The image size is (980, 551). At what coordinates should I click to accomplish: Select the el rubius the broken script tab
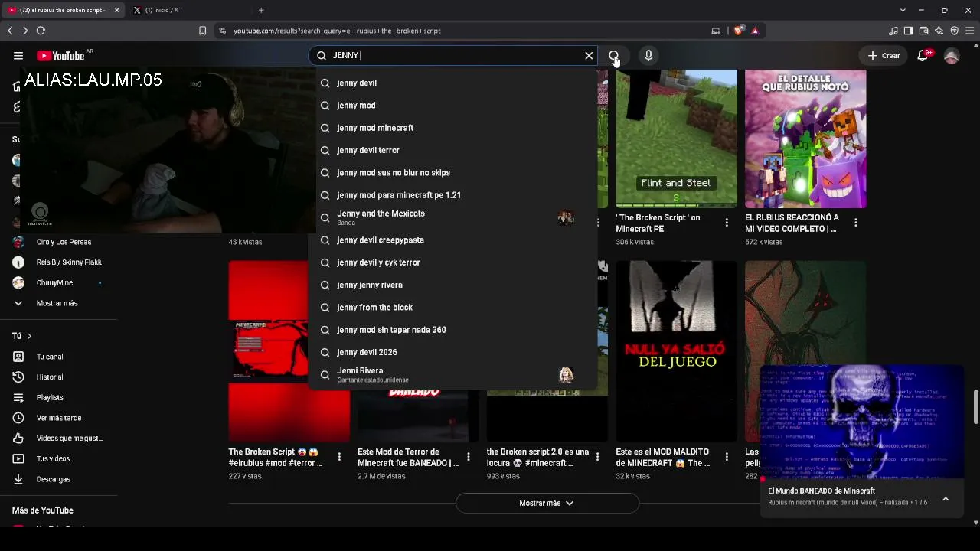tap(64, 10)
